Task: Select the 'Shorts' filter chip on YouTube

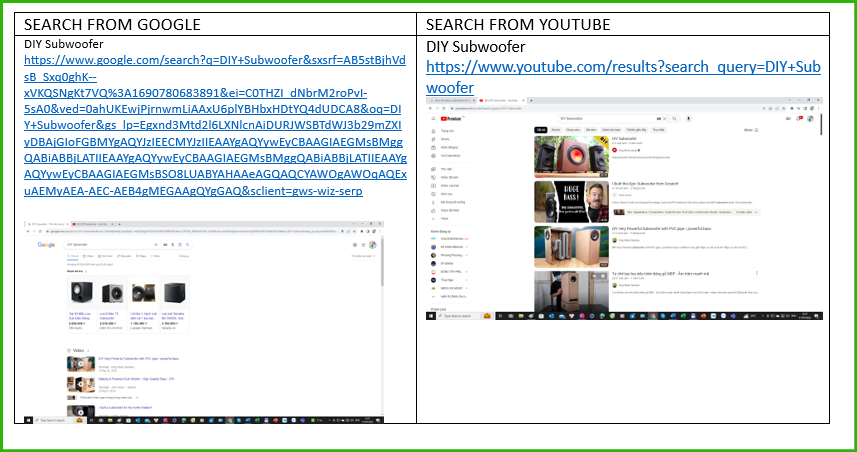Action: (x=556, y=130)
